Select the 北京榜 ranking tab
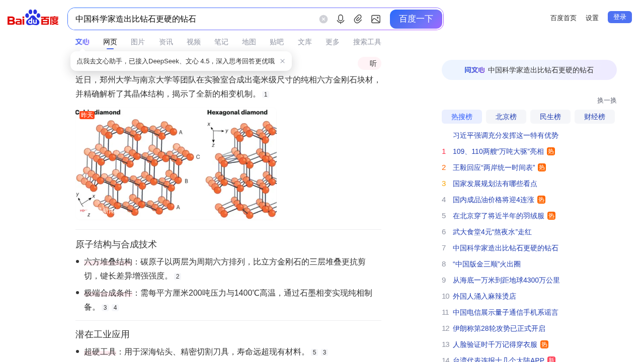 506,117
